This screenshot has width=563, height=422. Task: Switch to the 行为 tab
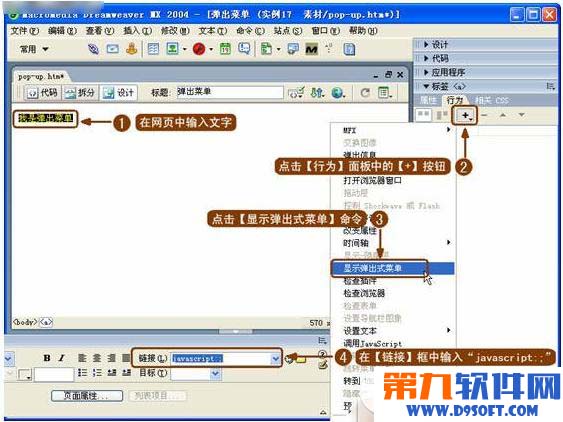point(454,100)
